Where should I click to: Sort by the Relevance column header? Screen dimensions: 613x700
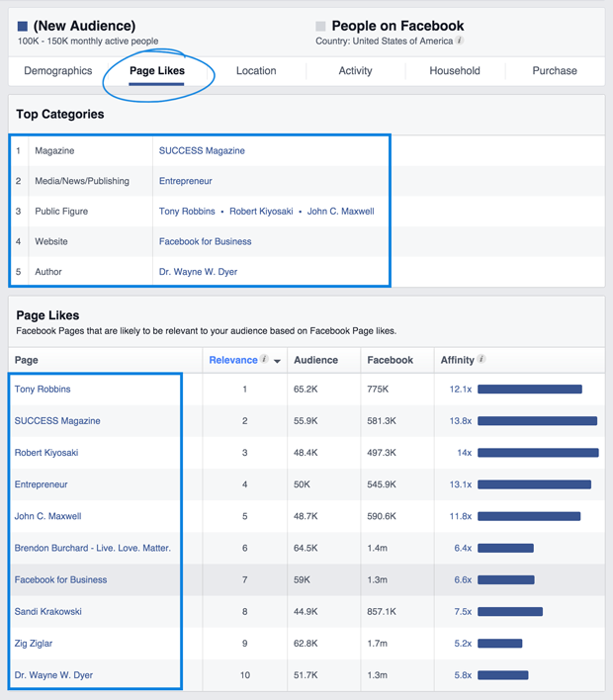(x=233, y=360)
